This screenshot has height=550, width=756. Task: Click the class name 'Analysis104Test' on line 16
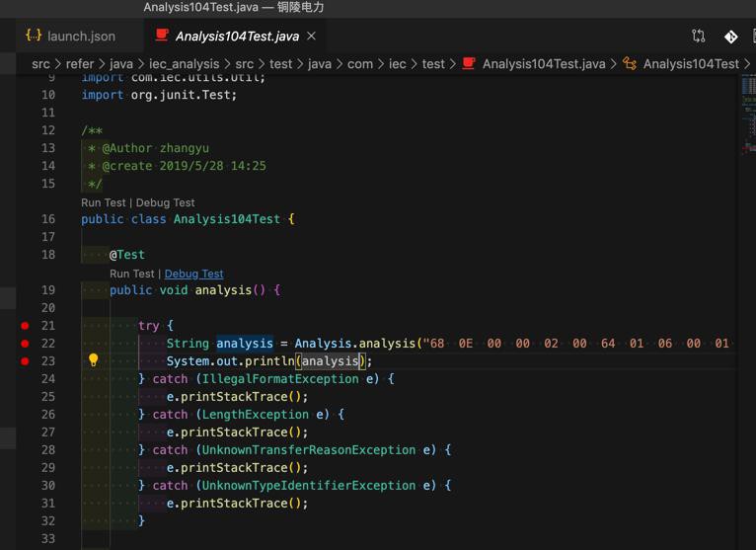227,219
